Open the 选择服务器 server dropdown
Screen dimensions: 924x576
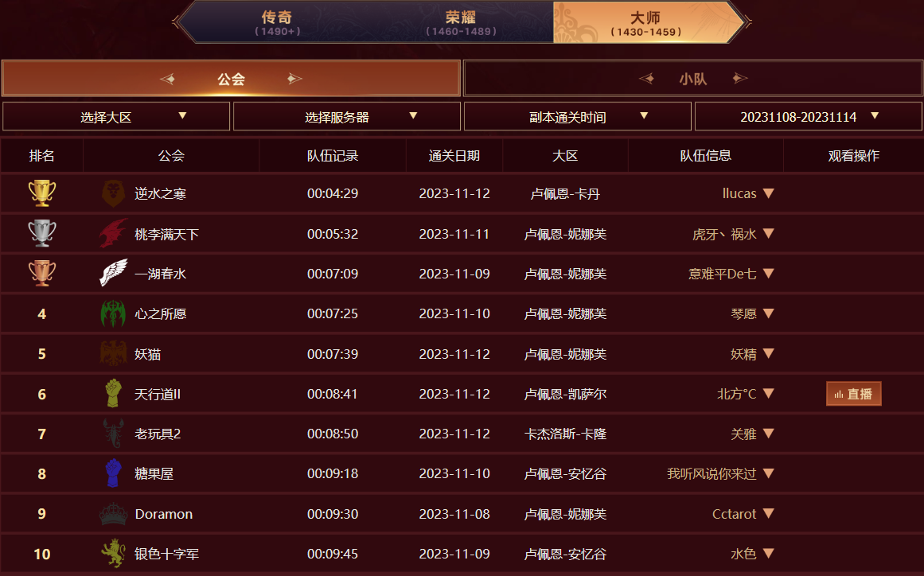(x=347, y=117)
